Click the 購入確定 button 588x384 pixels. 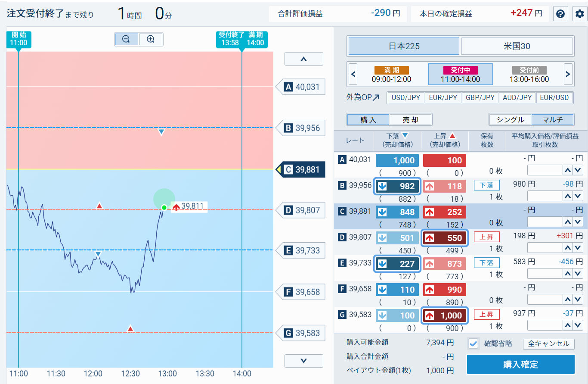pyautogui.click(x=521, y=365)
